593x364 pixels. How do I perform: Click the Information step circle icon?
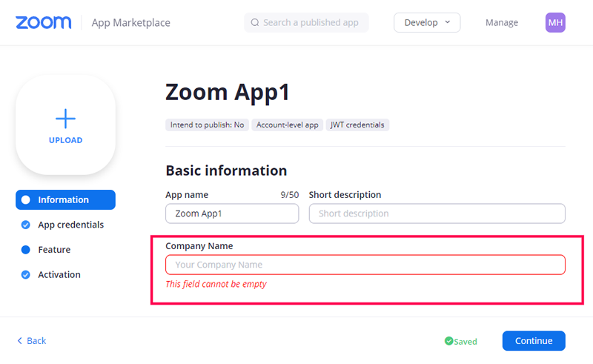(26, 199)
